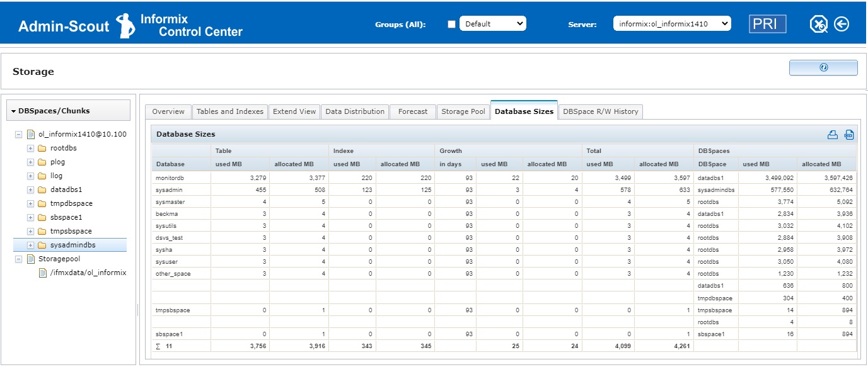Select the Storagepool tree label
Image resolution: width=868 pixels, height=367 pixels.
[59, 259]
